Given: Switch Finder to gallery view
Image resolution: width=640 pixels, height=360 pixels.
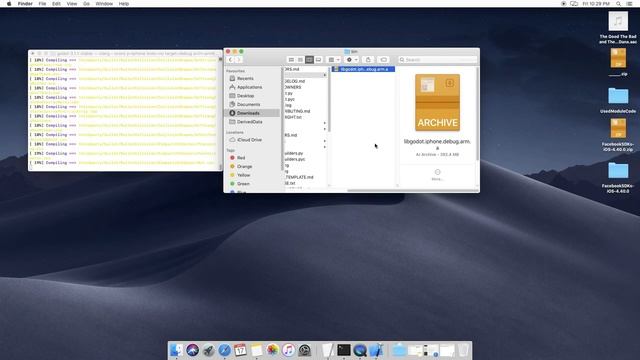Looking at the screenshot, I should click(318, 60).
